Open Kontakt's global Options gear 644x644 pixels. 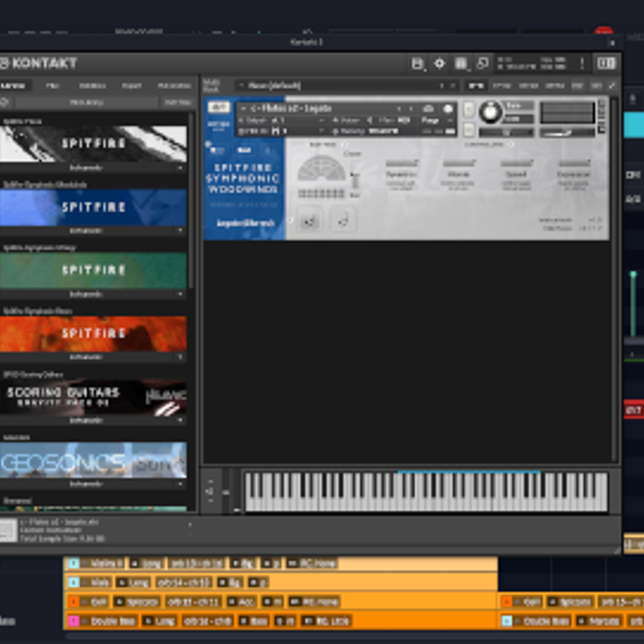(440, 64)
